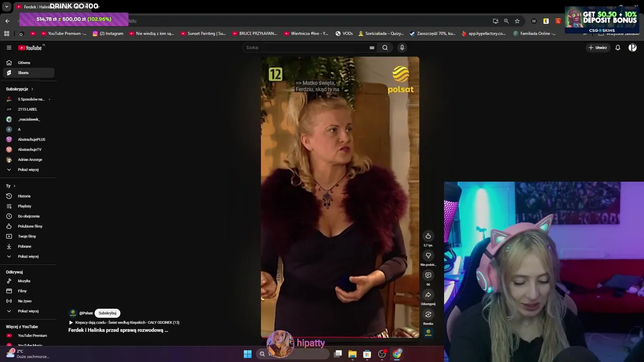
Task: Open the on-screen keyboard in search box
Action: (372, 48)
